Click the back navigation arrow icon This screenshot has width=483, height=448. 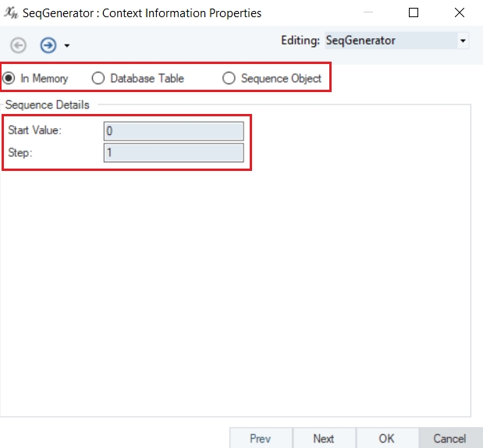click(19, 45)
